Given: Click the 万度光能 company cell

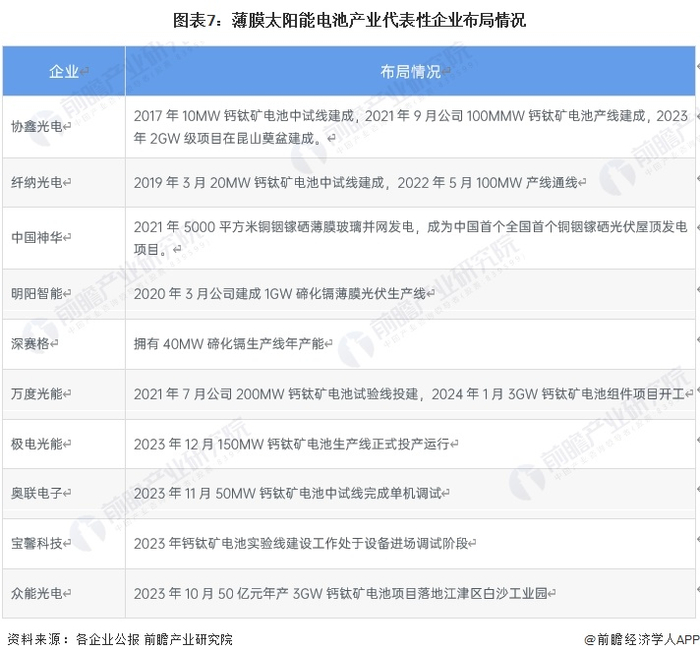Looking at the screenshot, I should [x=64, y=394].
